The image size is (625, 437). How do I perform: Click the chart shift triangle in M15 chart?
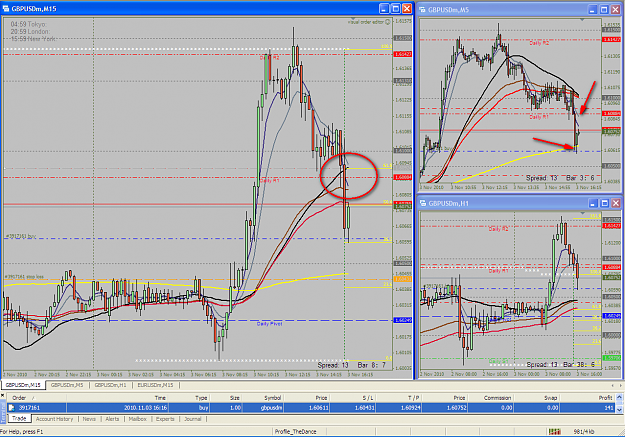[x=353, y=19]
